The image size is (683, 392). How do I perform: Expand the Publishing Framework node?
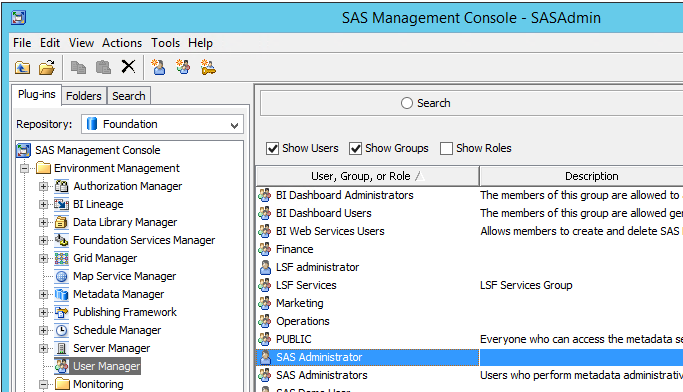43,312
